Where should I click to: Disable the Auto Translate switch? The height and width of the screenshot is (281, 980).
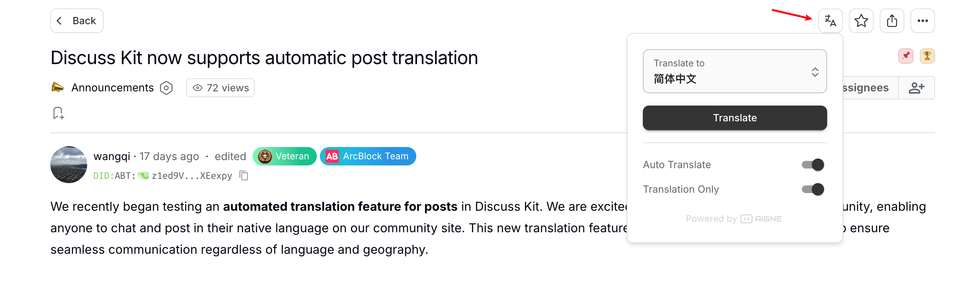click(x=813, y=165)
